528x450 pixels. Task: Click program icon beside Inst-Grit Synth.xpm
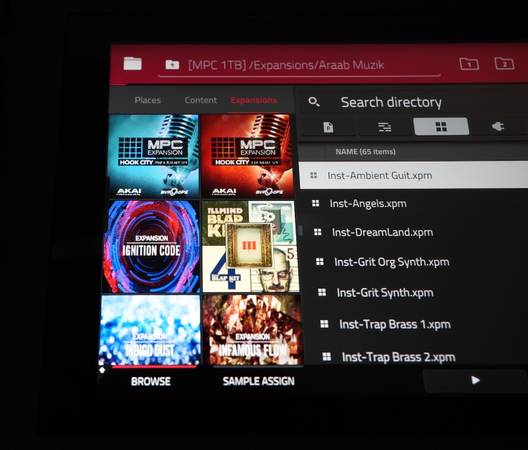pos(322,292)
